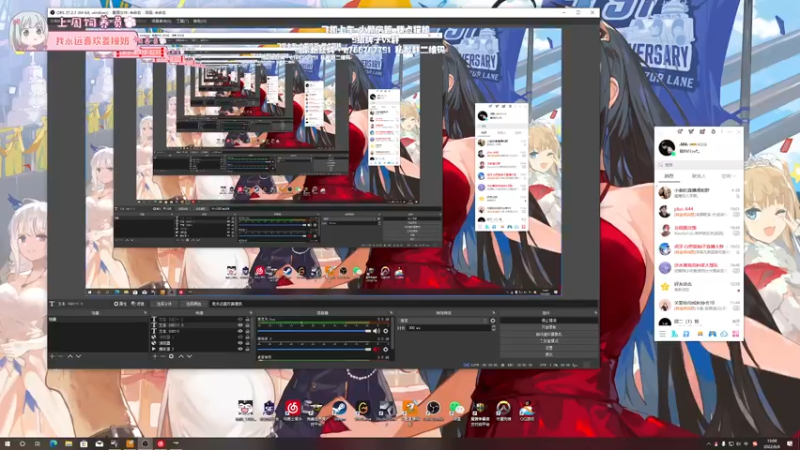This screenshot has height=450, width=800.
Task: Open Microsoft Edge from the taskbar
Action: (x=53, y=444)
